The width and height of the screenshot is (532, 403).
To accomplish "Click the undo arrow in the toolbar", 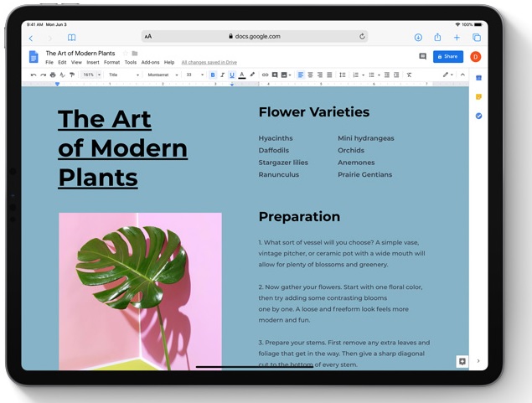I will 34,75.
